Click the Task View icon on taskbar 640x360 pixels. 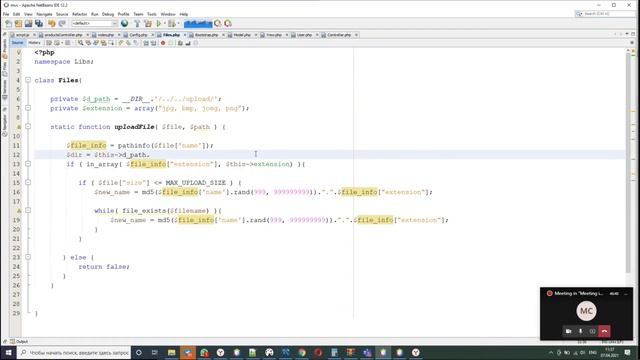pyautogui.click(x=155, y=353)
